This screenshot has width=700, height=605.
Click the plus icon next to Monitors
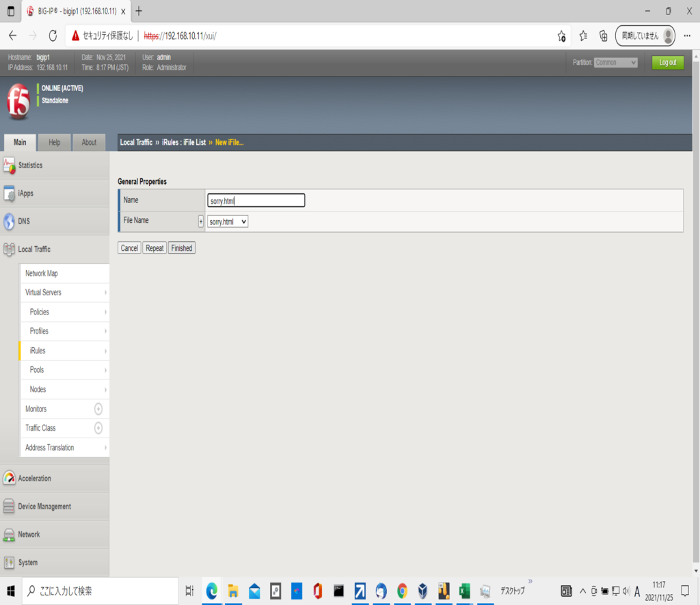pos(98,409)
